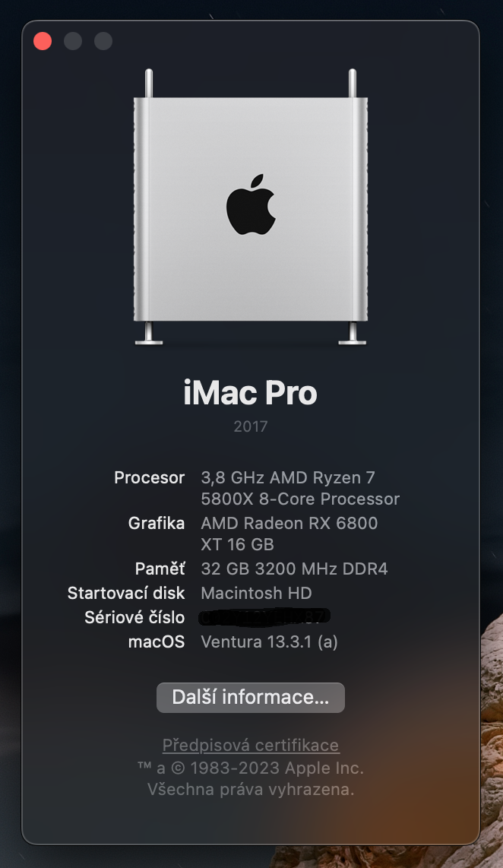Click the black Apple logo on the tower

point(251,204)
